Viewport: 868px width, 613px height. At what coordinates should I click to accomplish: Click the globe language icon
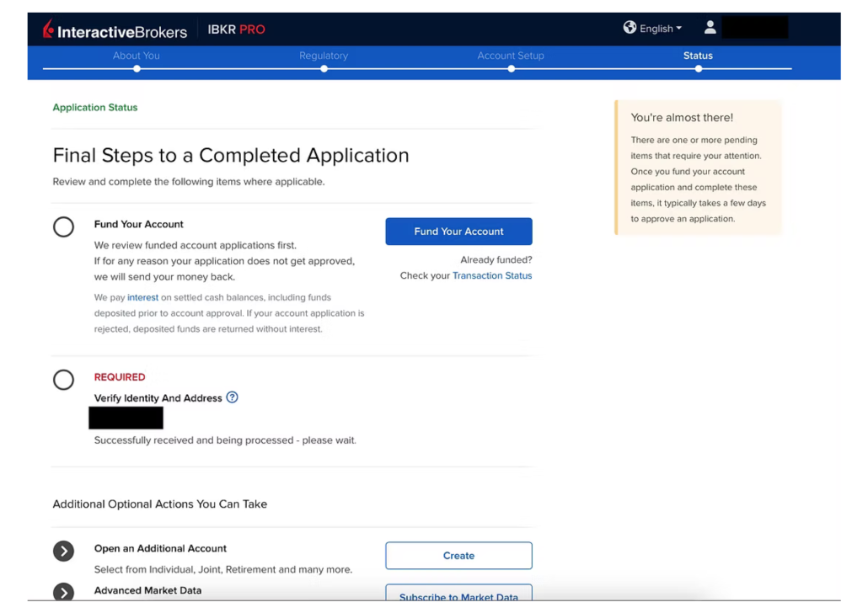click(630, 28)
